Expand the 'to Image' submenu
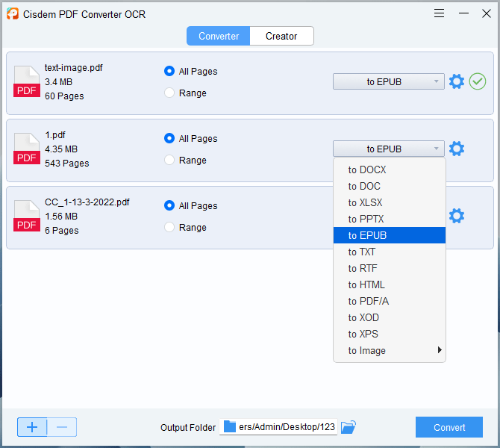This screenshot has height=448, width=500. tap(389, 351)
